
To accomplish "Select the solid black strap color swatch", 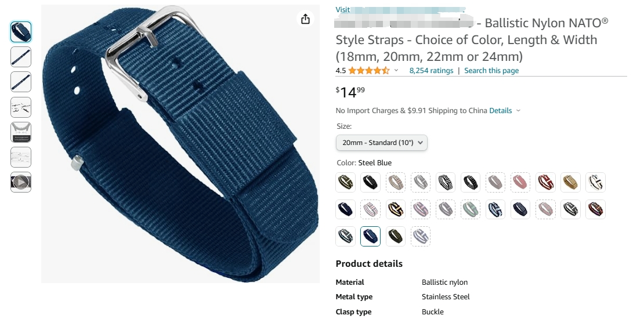I will (371, 182).
